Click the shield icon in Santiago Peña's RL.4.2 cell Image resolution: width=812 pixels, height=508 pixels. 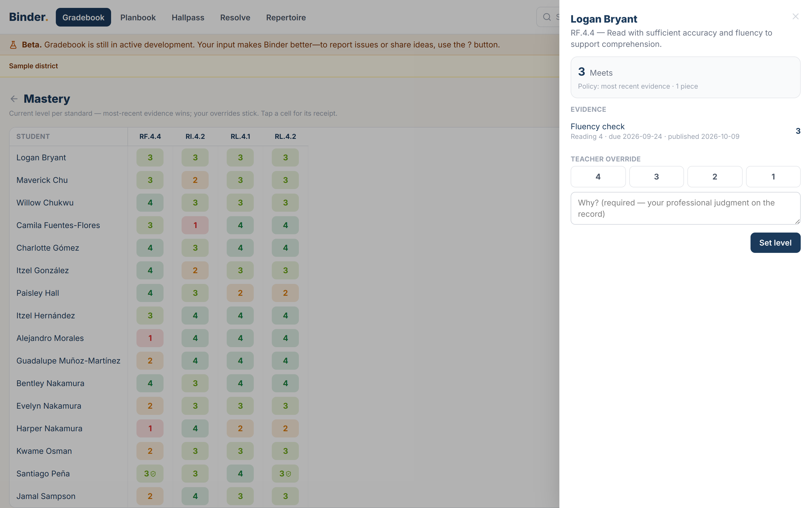coord(288,474)
